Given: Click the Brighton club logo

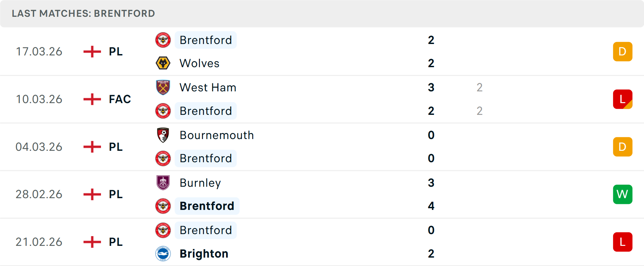Looking at the screenshot, I should [x=163, y=254].
